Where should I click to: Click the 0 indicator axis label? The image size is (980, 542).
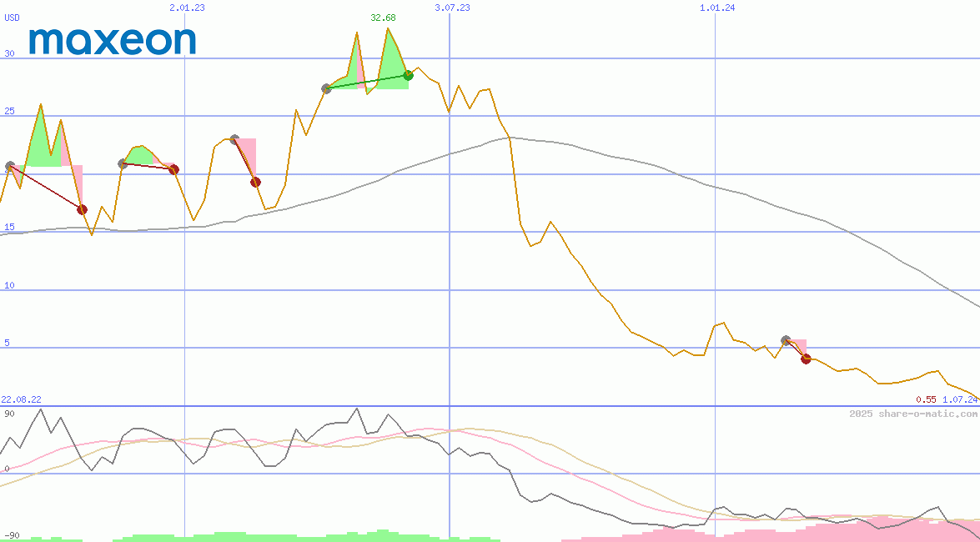[x=7, y=469]
